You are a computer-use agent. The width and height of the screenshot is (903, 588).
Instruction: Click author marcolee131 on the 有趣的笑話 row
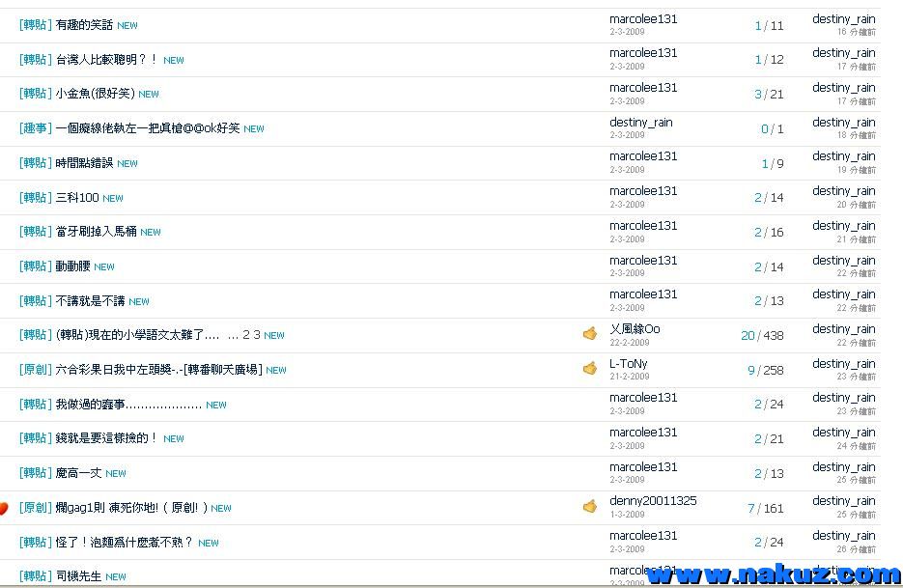(x=643, y=19)
